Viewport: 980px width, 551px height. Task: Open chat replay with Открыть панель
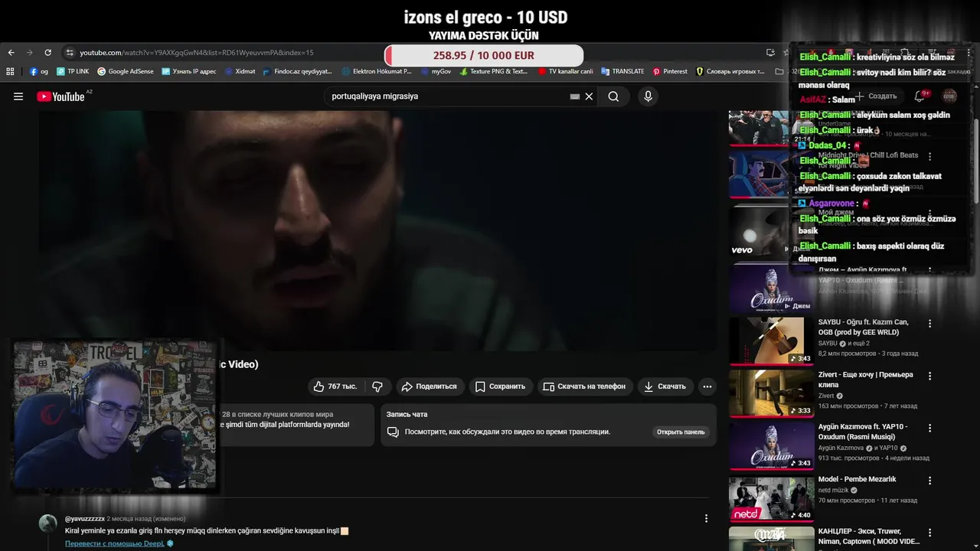pyautogui.click(x=681, y=432)
